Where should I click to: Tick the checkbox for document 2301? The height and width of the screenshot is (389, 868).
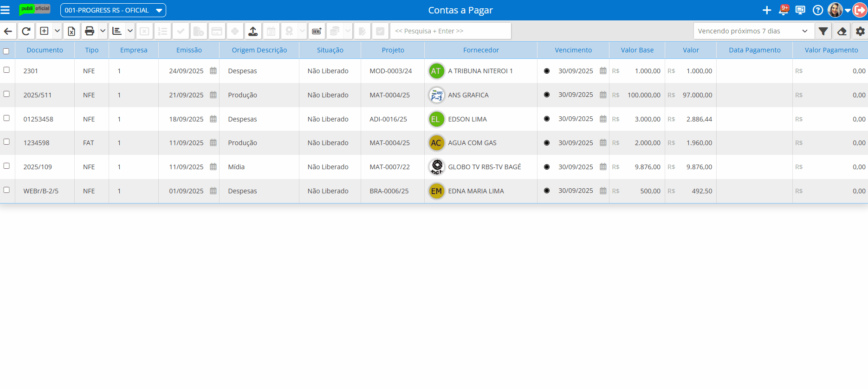point(6,70)
